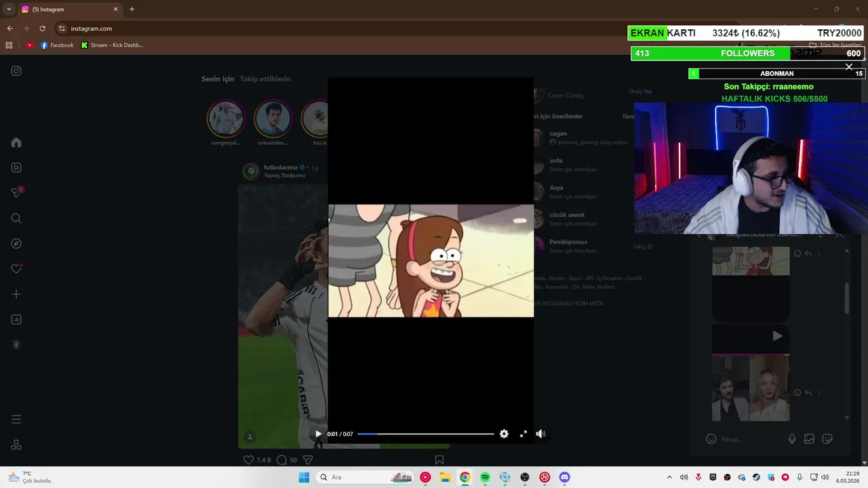Go to Instagram Home in the sidebar
The image size is (868, 488).
[x=16, y=142]
